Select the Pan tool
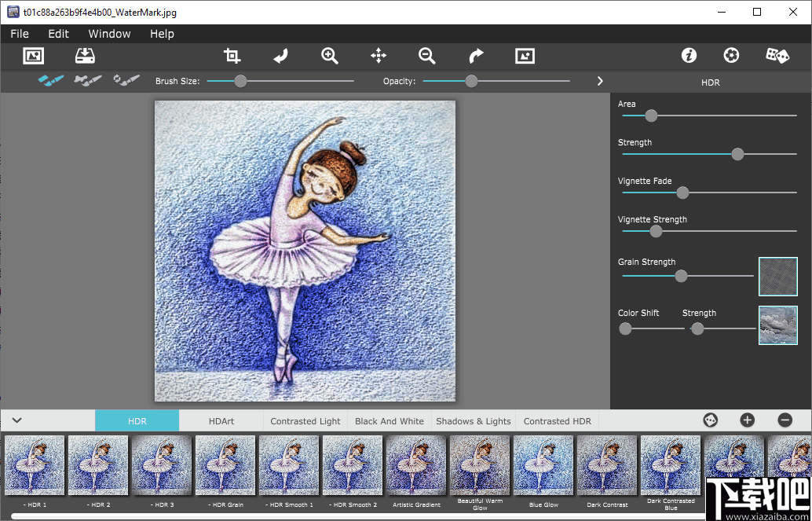This screenshot has height=521, width=812. click(x=378, y=56)
